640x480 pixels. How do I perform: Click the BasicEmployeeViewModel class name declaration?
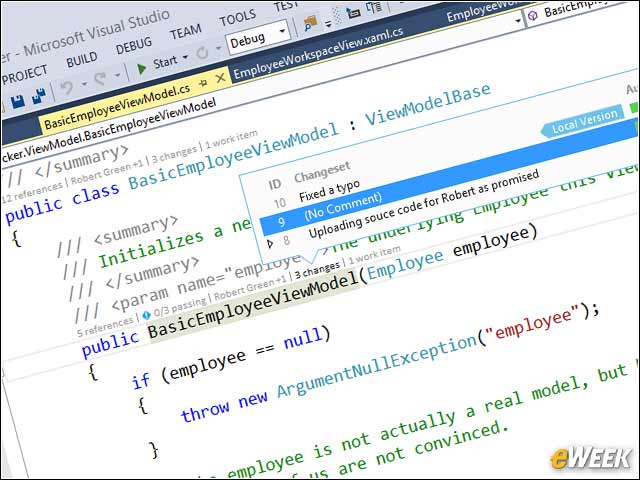click(x=234, y=156)
